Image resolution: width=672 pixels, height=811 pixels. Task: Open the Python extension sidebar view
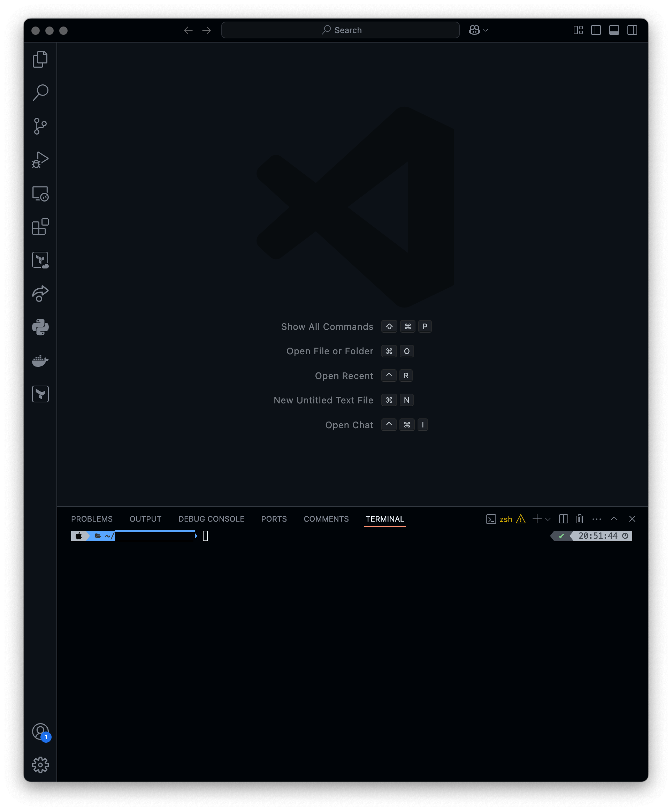(40, 327)
